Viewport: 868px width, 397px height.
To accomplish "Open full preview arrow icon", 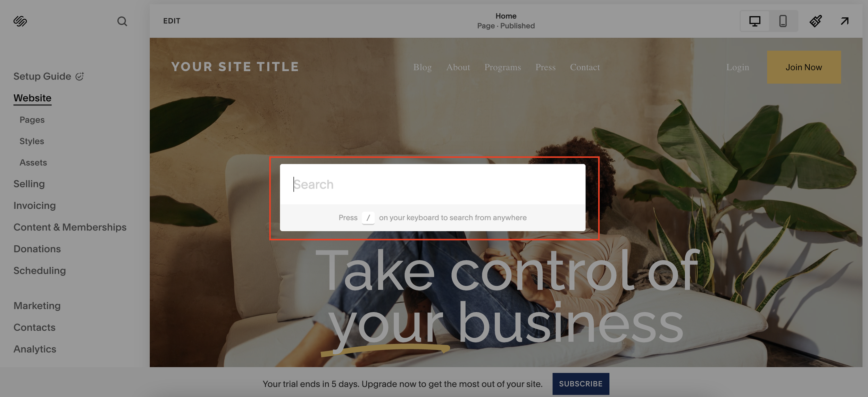I will click(844, 21).
